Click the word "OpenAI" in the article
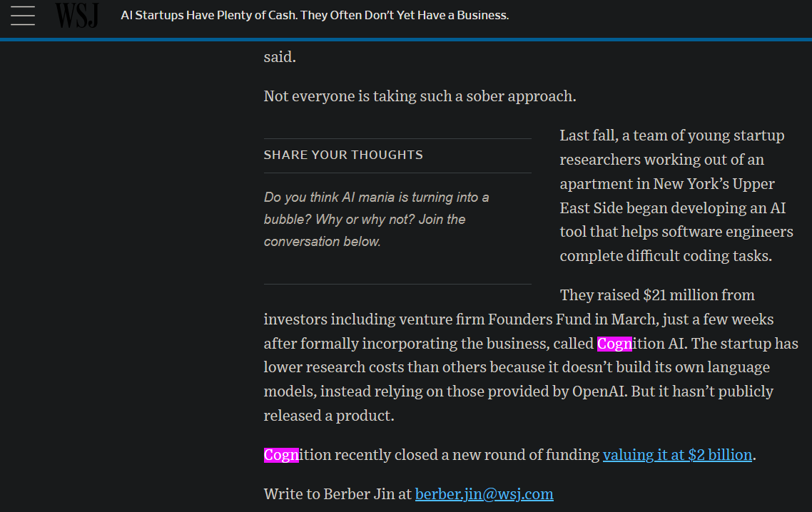Viewport: 812px width, 512px height. click(599, 391)
